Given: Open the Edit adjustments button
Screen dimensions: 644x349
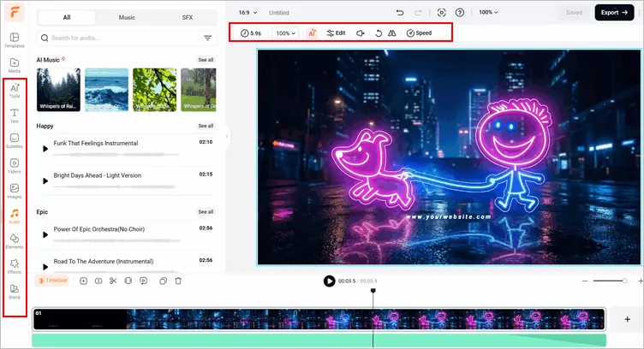Looking at the screenshot, I should [x=336, y=33].
